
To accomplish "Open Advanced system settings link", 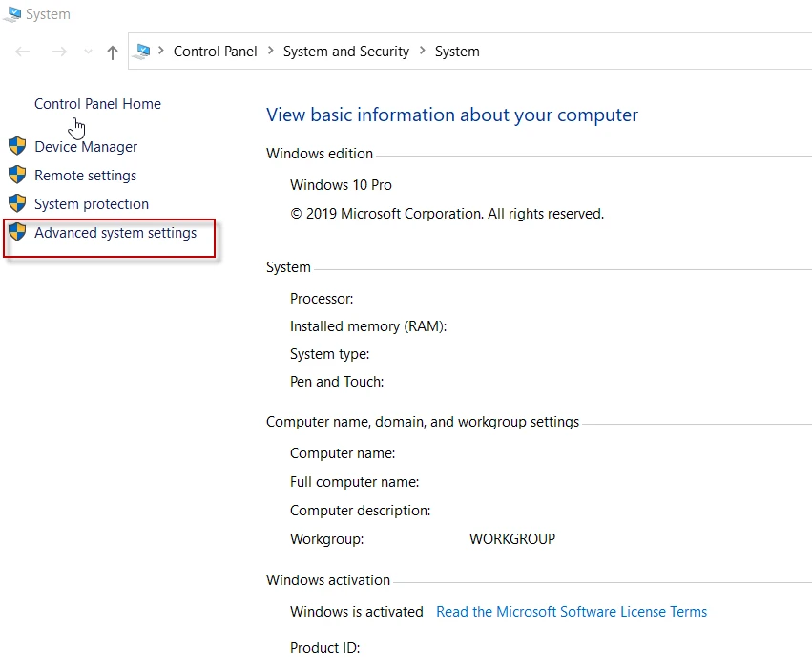I will [115, 233].
